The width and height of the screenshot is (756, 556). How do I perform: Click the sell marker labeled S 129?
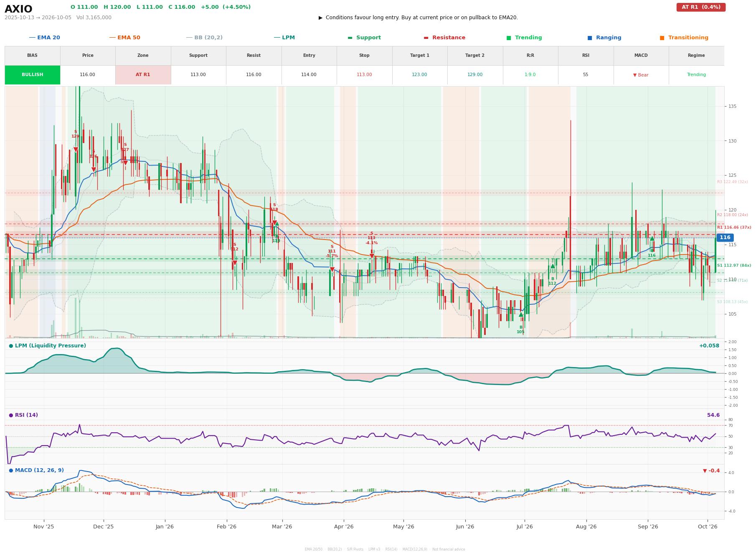point(76,149)
